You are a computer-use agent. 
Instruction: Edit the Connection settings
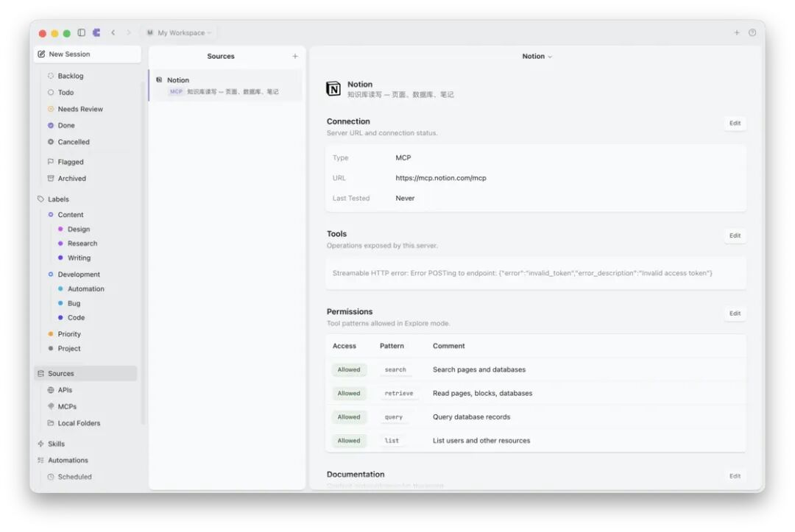735,123
